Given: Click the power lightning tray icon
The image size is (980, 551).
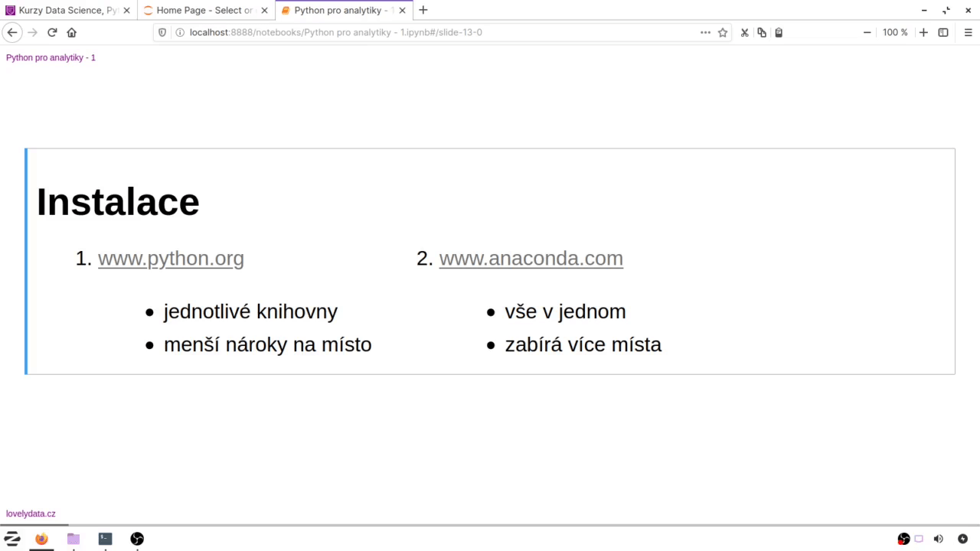Looking at the screenshot, I should (963, 539).
